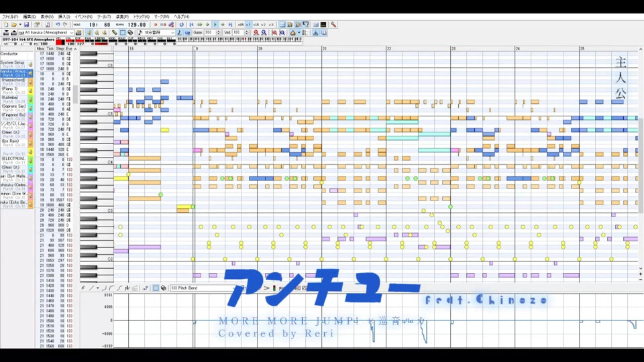Select the straight line tool in controller pane
Viewport: 644px width, 362px height.
91,288
